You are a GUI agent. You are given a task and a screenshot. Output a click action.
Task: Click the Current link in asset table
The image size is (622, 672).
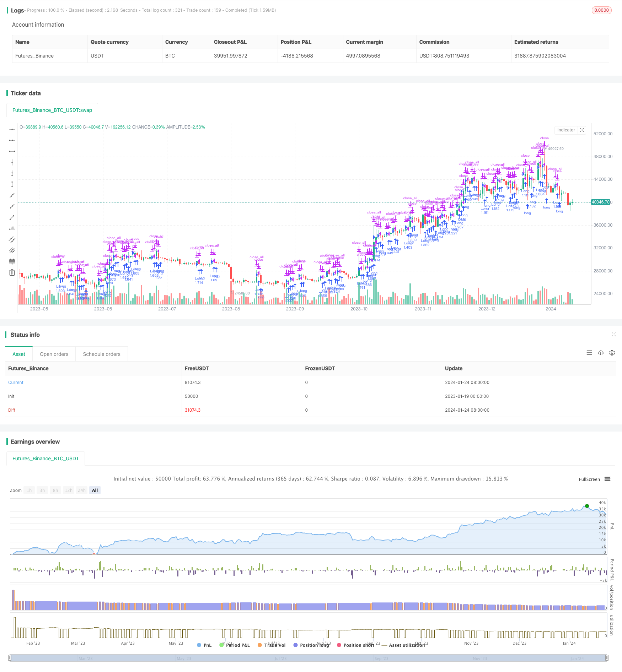(16, 383)
